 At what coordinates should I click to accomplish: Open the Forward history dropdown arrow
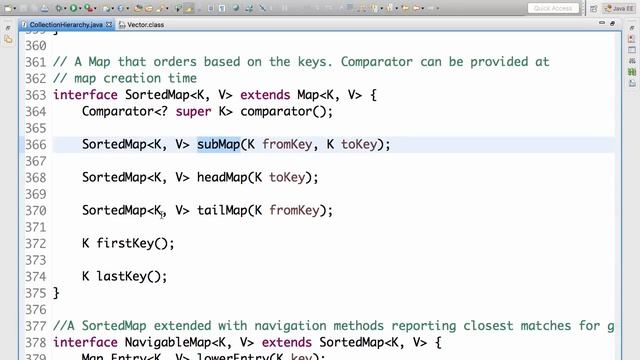pyautogui.click(x=438, y=8)
